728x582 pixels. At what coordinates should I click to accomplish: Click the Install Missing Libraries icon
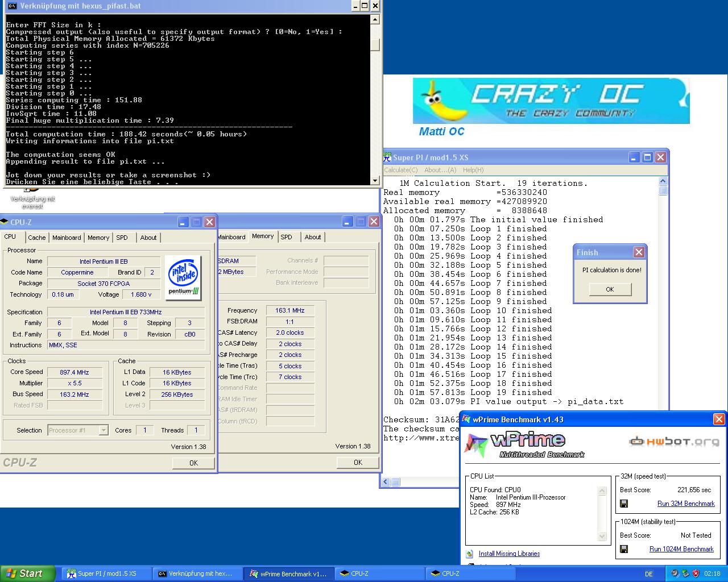pyautogui.click(x=469, y=554)
